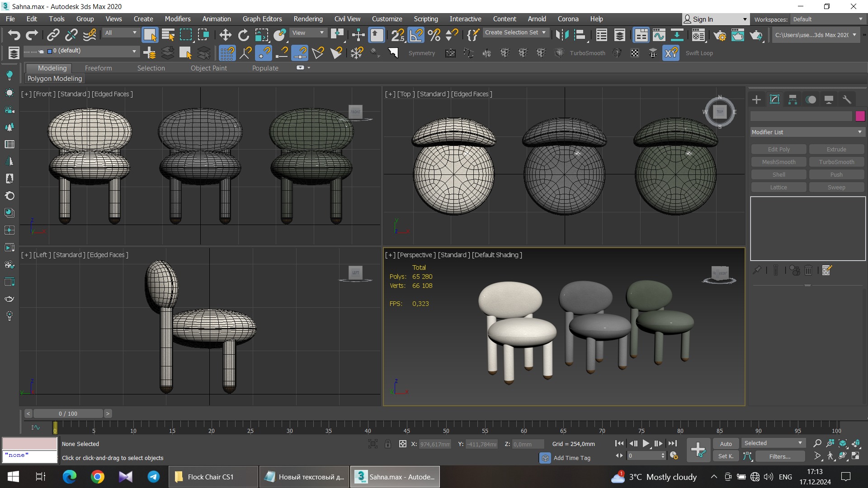Toggle the Angle Snap button
Image resolution: width=868 pixels, height=488 pixels.
click(416, 35)
